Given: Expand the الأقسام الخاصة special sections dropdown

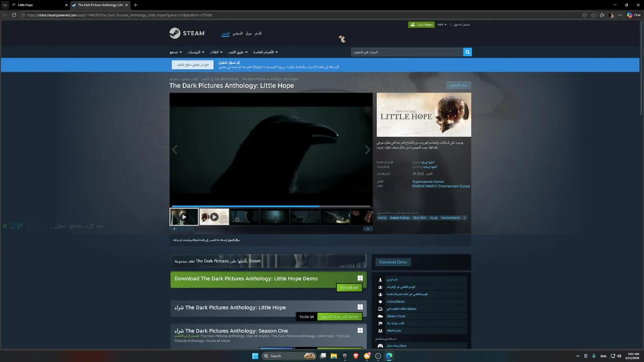Looking at the screenshot, I should click(265, 52).
